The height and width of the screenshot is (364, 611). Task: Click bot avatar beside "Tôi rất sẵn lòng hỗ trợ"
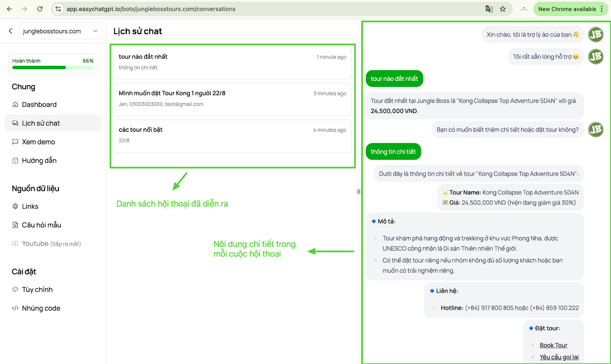596,57
